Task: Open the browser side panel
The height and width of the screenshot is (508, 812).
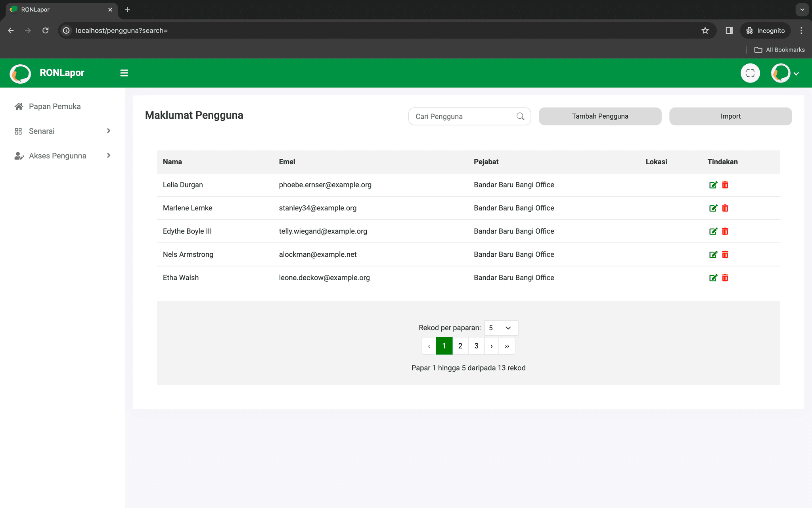Action: tap(729, 31)
